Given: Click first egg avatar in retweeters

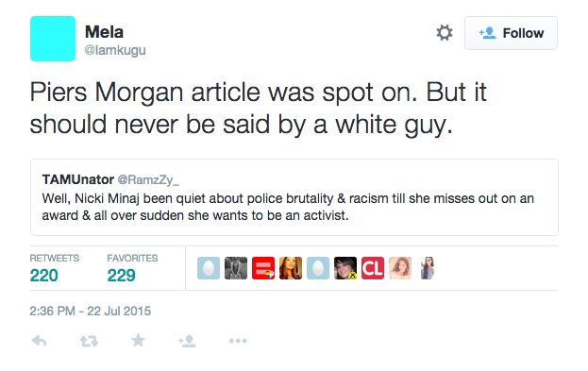Looking at the screenshot, I should 209,268.
